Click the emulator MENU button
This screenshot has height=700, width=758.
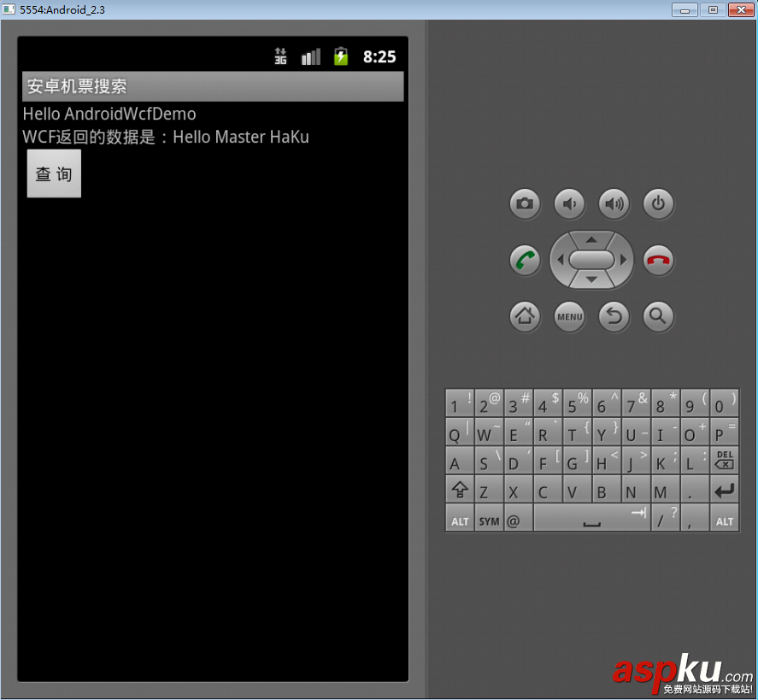click(569, 316)
